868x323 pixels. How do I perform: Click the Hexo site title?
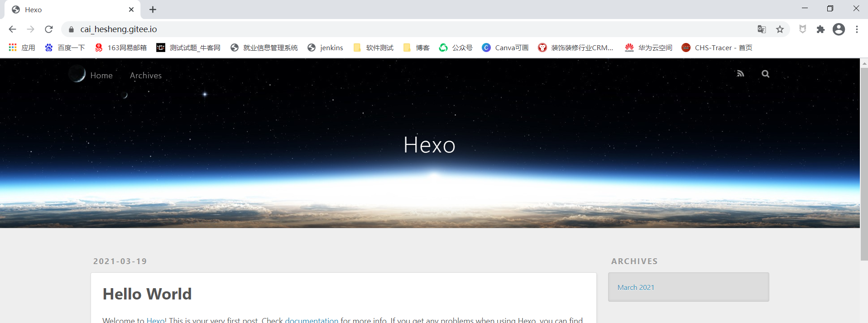click(x=429, y=145)
